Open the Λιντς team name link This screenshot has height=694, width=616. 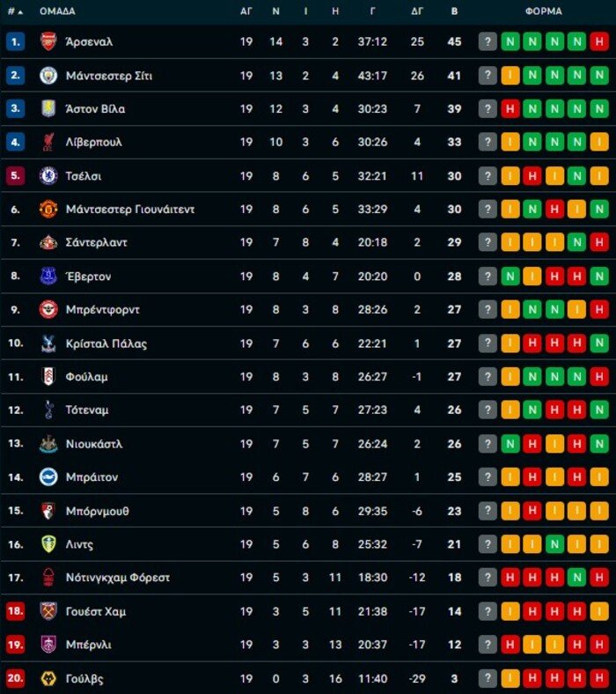[79, 544]
